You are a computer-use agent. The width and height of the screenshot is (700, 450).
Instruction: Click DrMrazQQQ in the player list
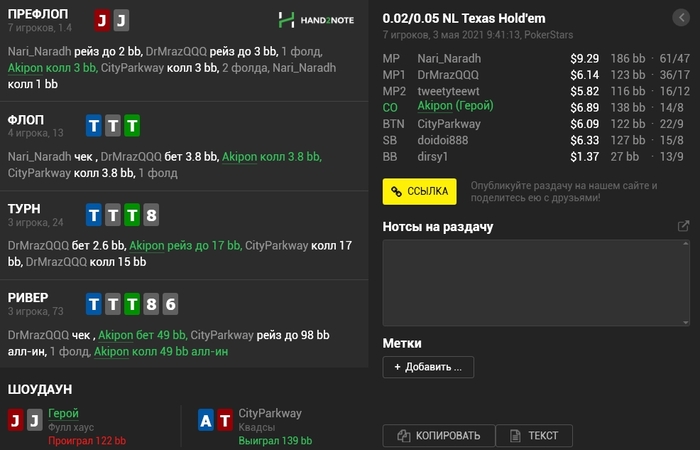448,75
